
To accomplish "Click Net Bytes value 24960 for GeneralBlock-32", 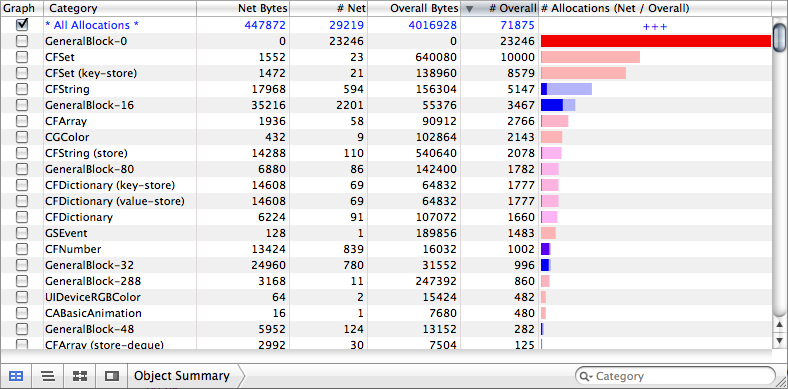I will pyautogui.click(x=268, y=265).
